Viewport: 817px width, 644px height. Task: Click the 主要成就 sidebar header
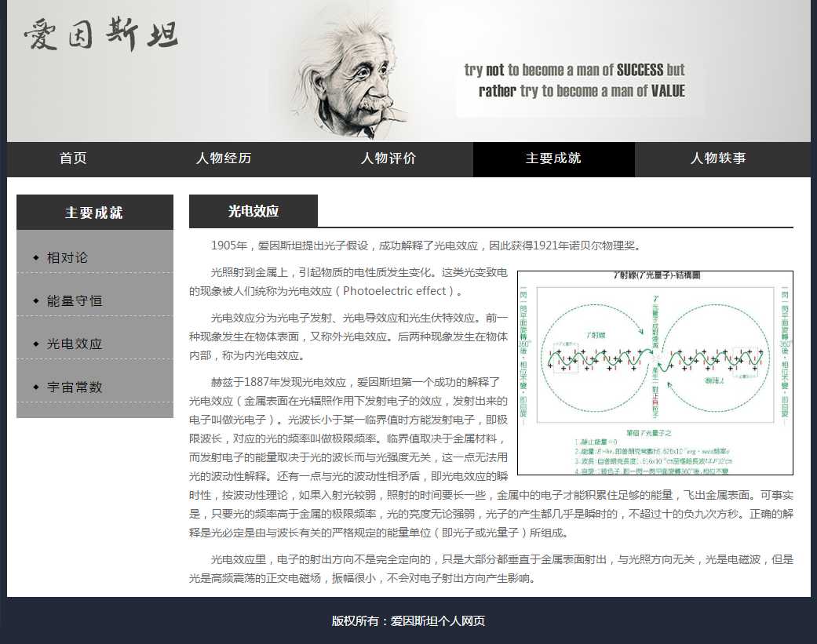[x=94, y=213]
